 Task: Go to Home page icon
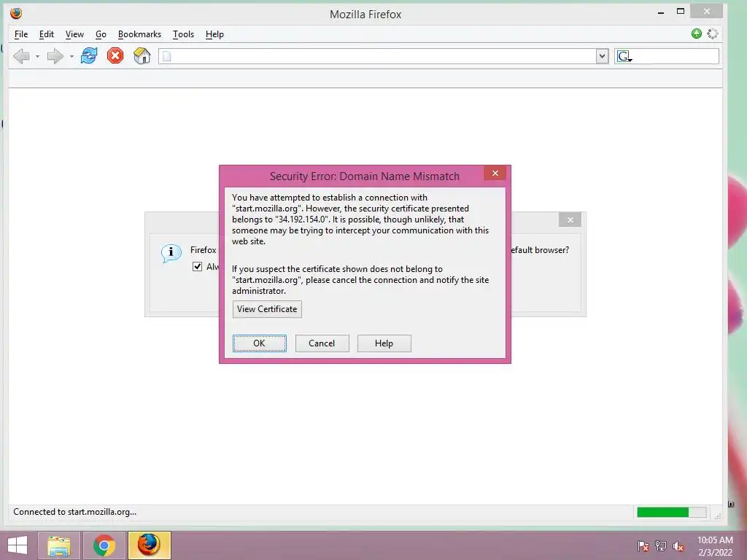(x=142, y=55)
